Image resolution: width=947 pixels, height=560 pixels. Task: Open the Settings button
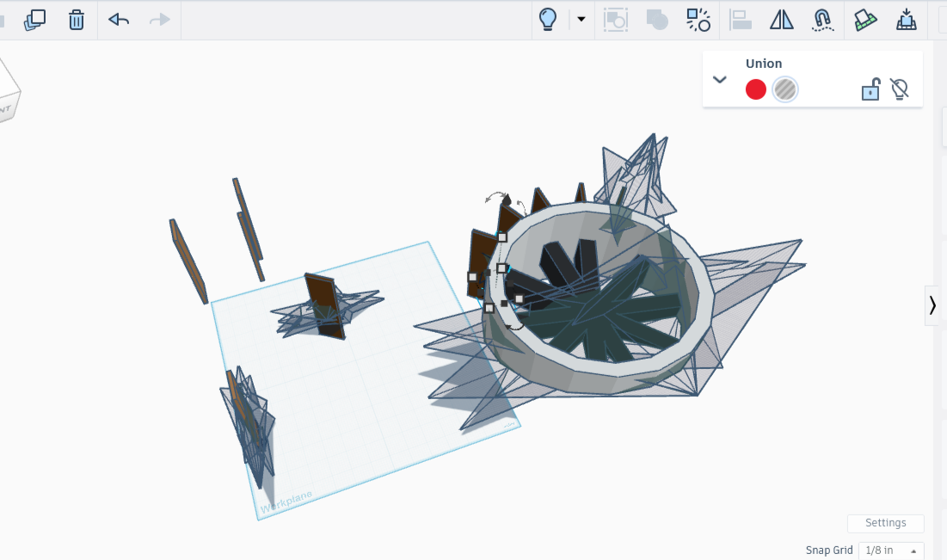tap(885, 523)
